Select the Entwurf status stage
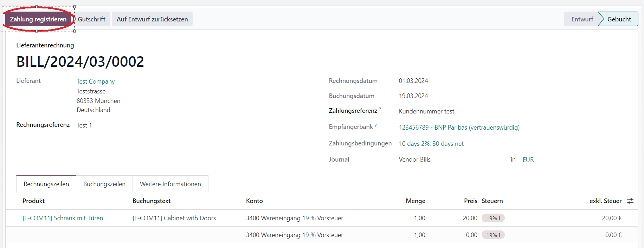Image resolution: width=644 pixels, height=248 pixels. 582,19
